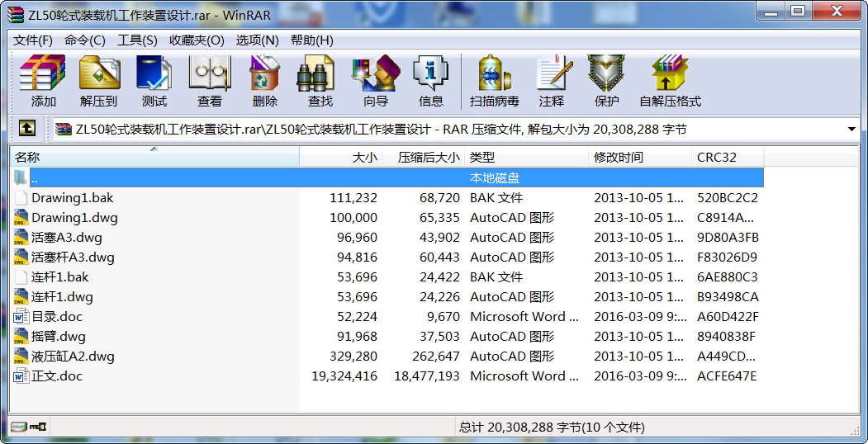868x444 pixels.
Task: Click the Word icon of 目录.doc
Action: pos(21,316)
